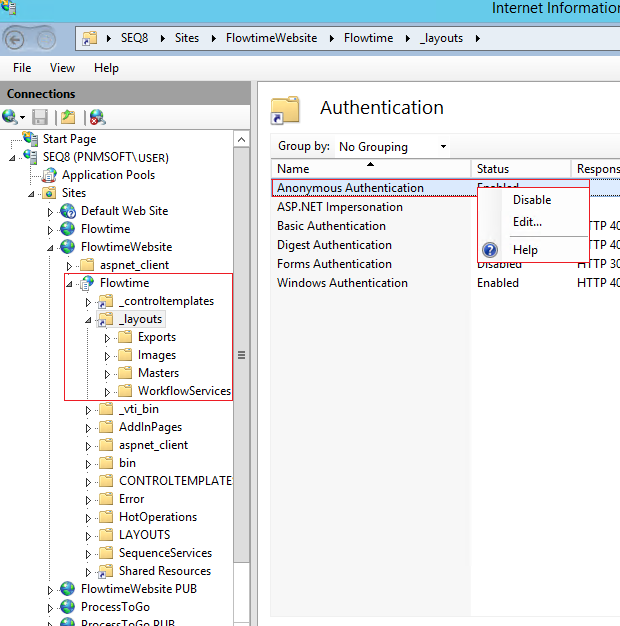The image size is (620, 626).
Task: Click the Delete Connection icon
Action: click(x=96, y=117)
